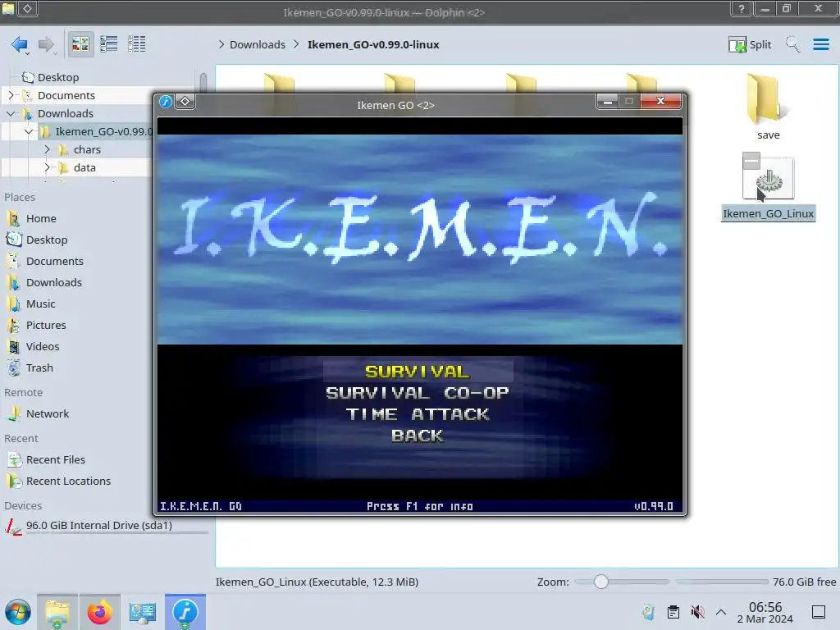Open the clock and calendar widget
This screenshot has width=840, height=630.
coord(765,612)
